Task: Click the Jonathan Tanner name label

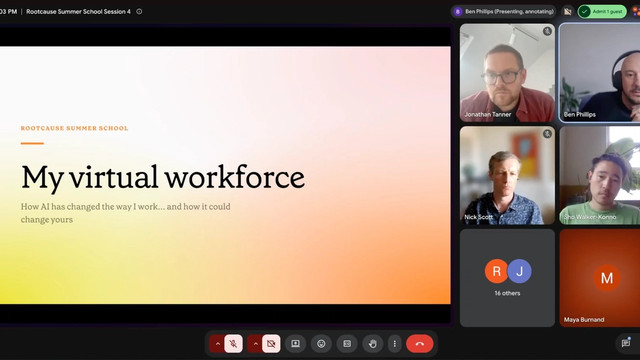Action: click(x=488, y=114)
